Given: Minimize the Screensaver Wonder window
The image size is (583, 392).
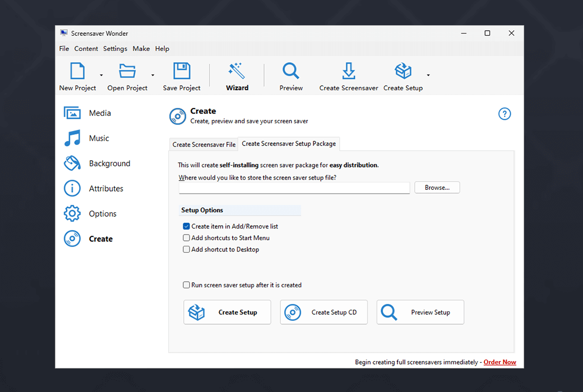Looking at the screenshot, I should point(464,33).
